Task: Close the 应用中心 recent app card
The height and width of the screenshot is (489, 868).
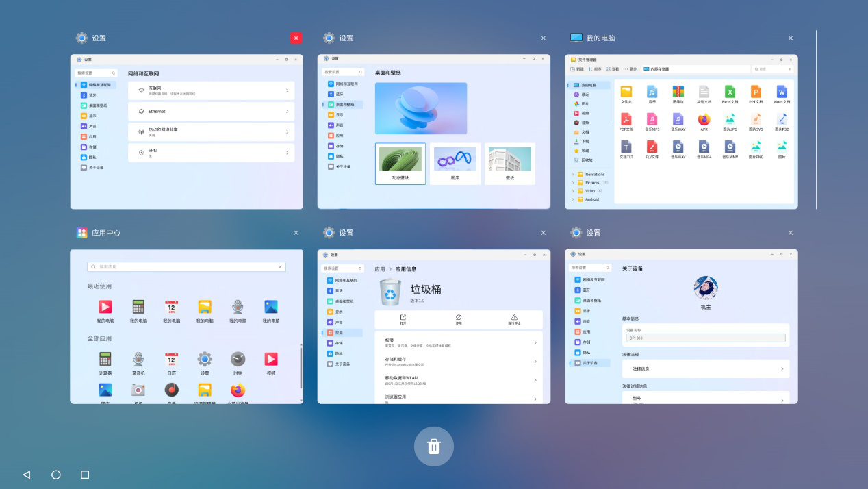Action: click(x=296, y=233)
